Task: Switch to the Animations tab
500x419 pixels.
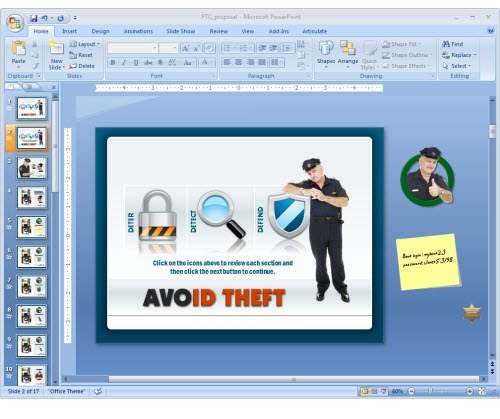Action: click(x=138, y=31)
